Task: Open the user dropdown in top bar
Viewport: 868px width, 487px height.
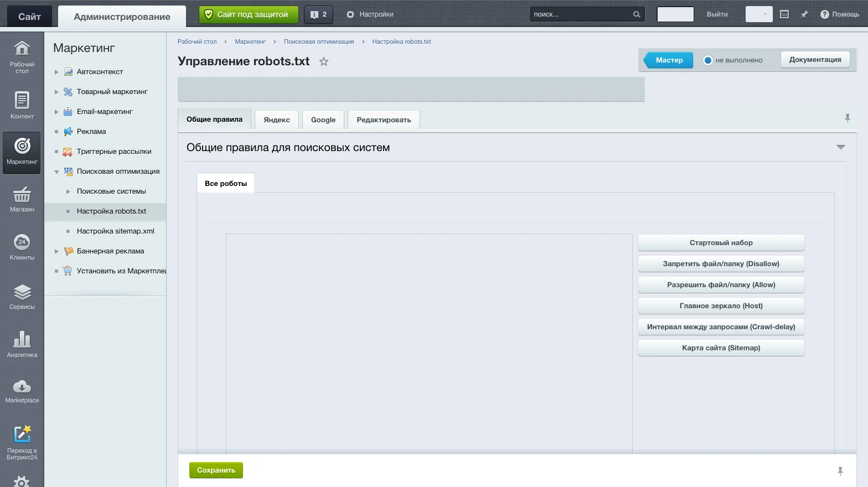Action: coord(758,14)
